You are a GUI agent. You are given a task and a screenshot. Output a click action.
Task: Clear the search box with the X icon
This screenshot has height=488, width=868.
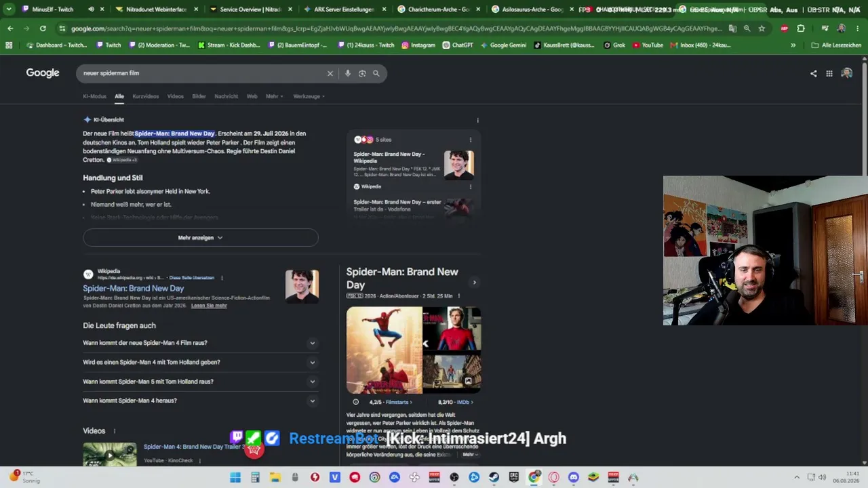click(330, 73)
